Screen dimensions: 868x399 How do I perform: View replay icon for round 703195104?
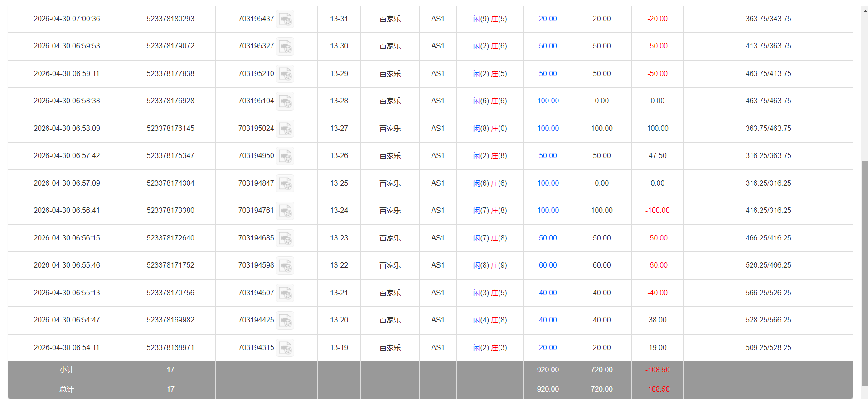pos(285,101)
